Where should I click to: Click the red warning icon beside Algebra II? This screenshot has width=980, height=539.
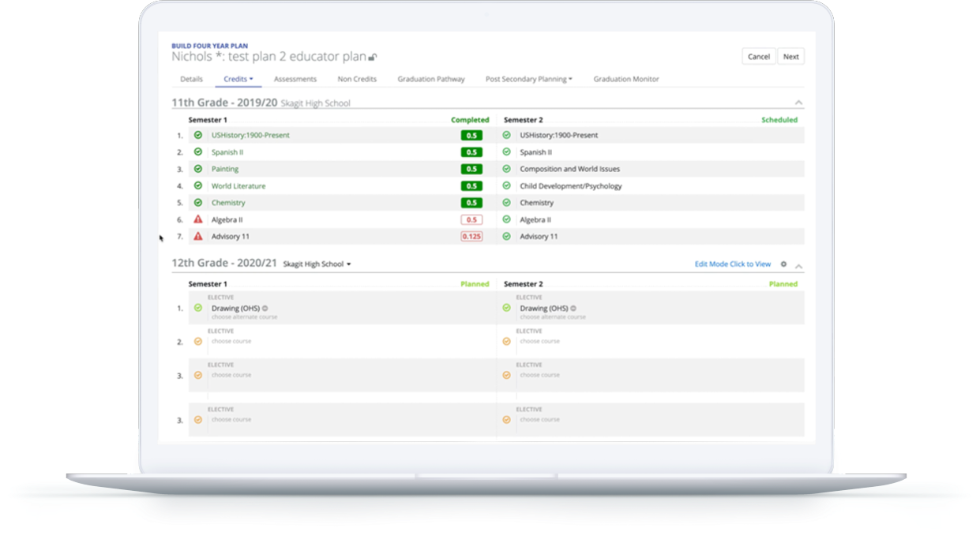(x=198, y=219)
